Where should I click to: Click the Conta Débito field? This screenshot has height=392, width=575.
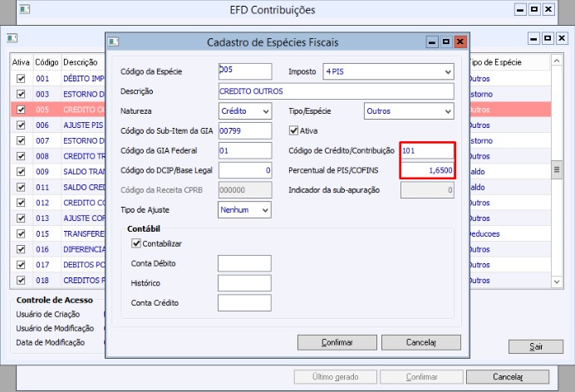[244, 263]
